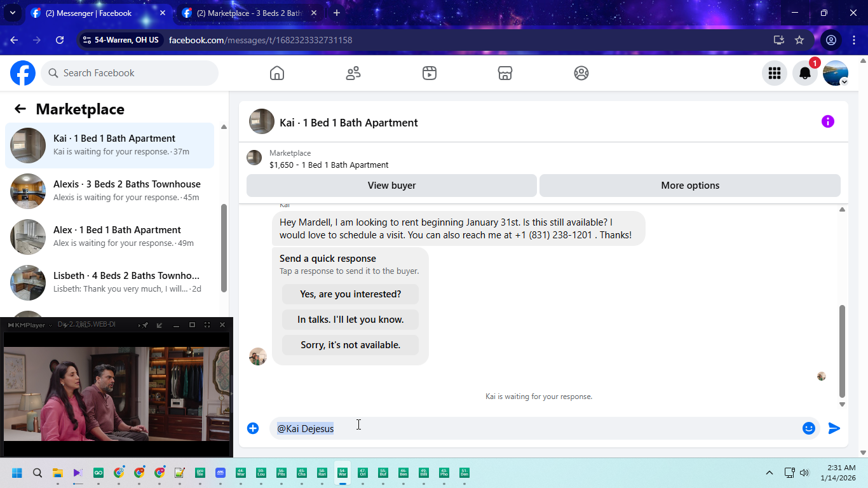The width and height of the screenshot is (868, 488).
Task: Click the back arrow next to Marketplace
Action: tap(20, 109)
